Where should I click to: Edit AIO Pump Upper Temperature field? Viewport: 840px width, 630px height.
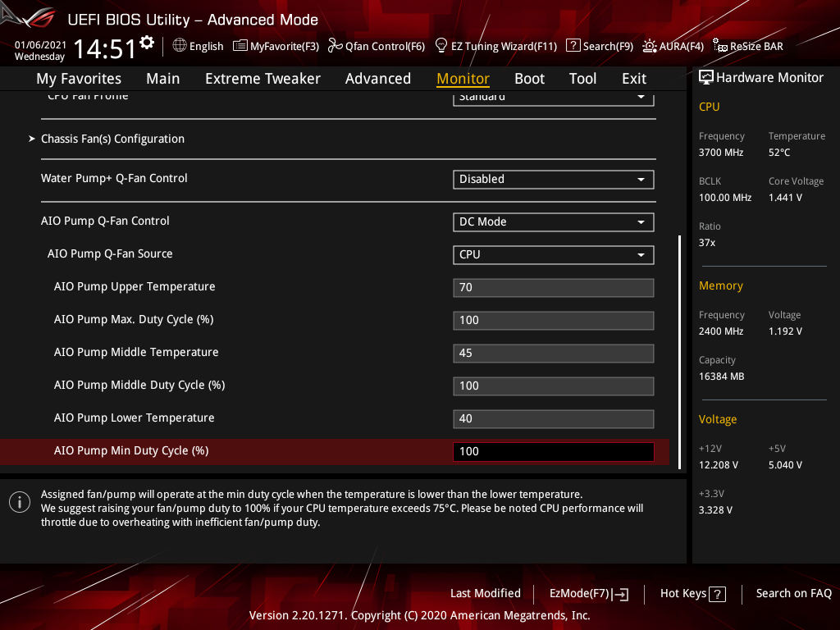(554, 288)
